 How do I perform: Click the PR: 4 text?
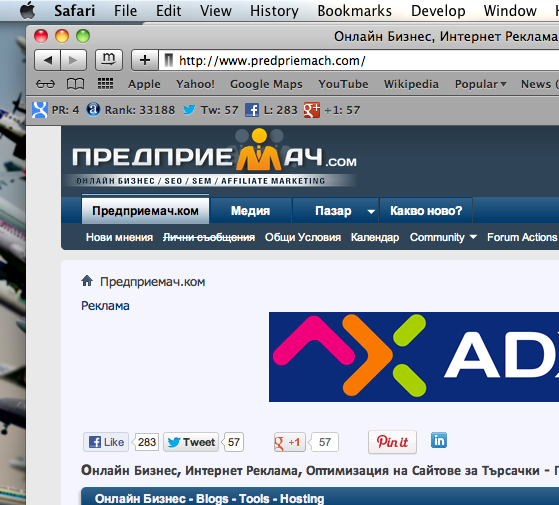[65, 110]
